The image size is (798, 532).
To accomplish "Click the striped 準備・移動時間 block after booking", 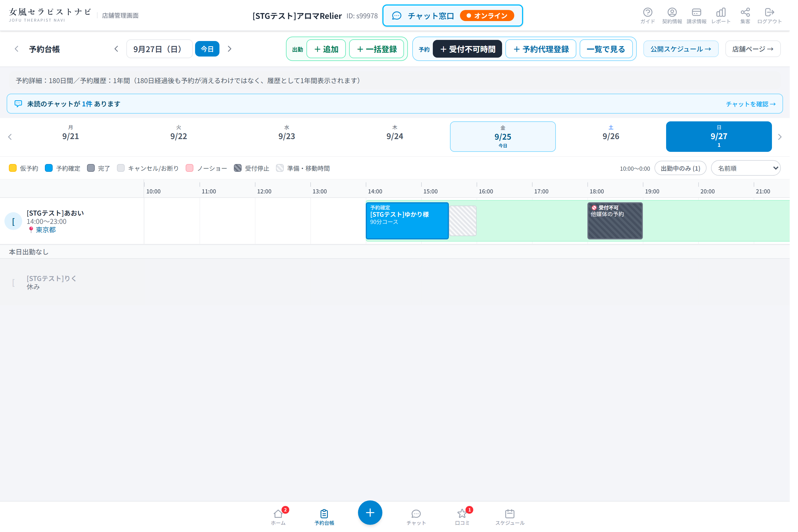I will pyautogui.click(x=467, y=223).
